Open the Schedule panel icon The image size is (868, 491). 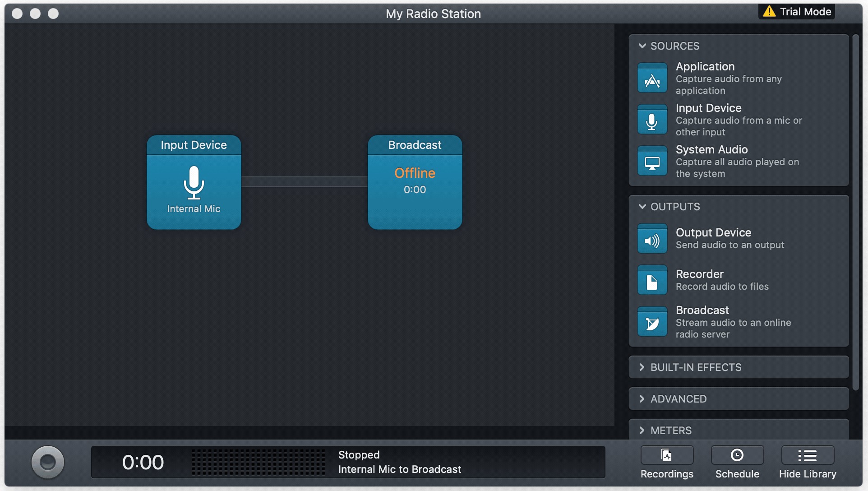click(737, 455)
